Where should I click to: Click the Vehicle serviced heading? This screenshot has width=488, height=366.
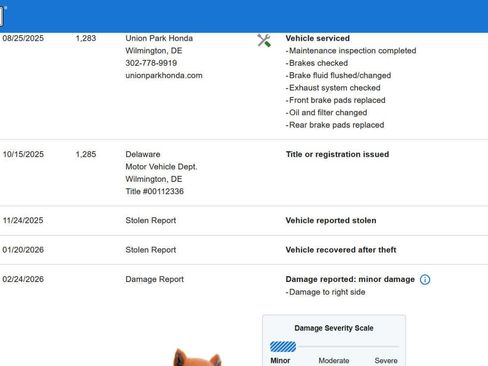(317, 38)
